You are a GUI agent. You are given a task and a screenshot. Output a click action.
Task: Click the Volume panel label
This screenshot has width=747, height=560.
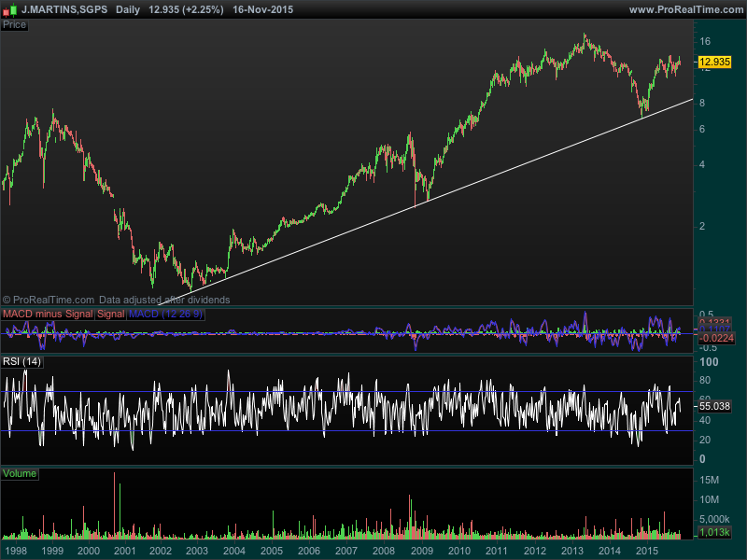(x=20, y=474)
